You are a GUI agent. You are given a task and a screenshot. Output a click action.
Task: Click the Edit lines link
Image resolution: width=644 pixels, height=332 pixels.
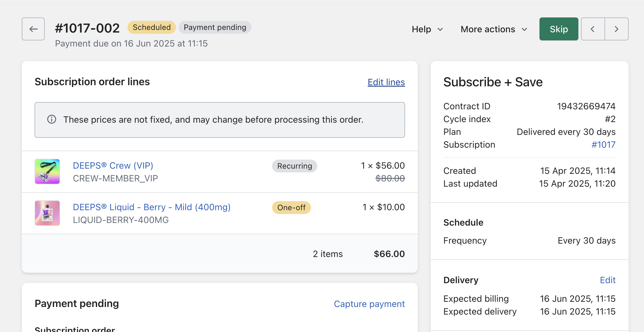coord(386,82)
